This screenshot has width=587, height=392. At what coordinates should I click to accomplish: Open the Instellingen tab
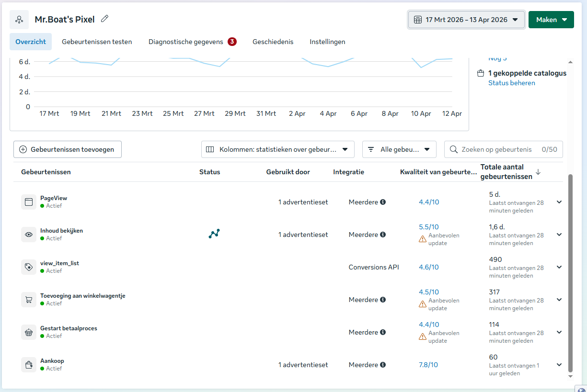pyautogui.click(x=327, y=42)
